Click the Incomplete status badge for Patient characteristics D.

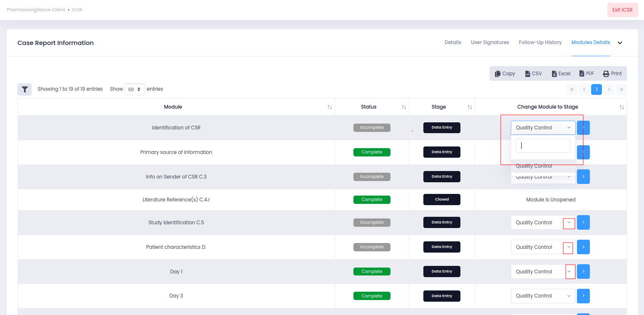[x=372, y=247]
